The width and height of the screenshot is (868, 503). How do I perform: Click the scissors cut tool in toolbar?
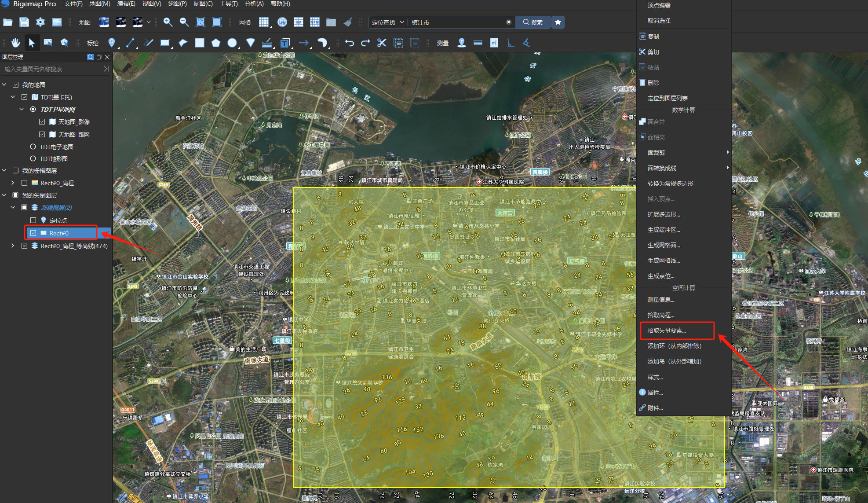(382, 43)
